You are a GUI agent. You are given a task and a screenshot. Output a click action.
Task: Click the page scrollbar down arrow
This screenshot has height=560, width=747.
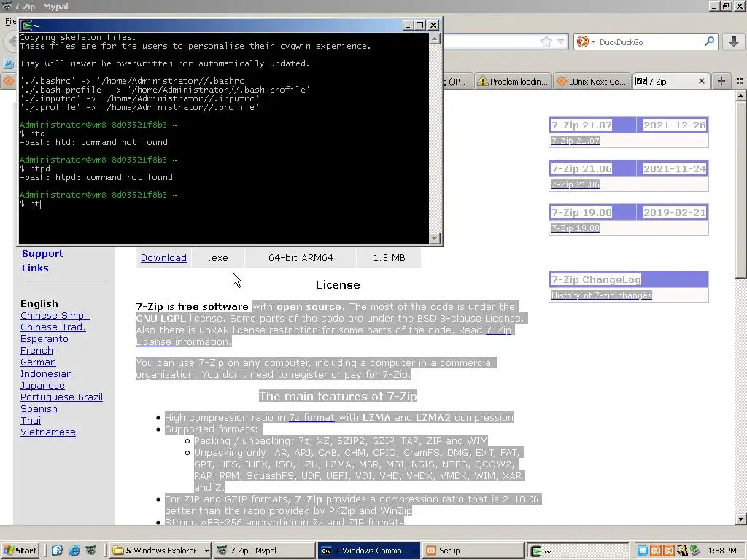740,519
